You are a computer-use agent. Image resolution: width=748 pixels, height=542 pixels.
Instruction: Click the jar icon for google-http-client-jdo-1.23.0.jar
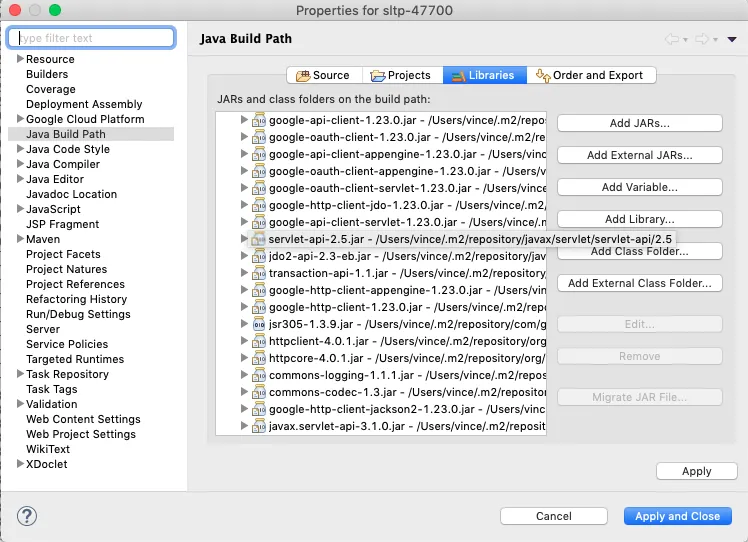(259, 205)
